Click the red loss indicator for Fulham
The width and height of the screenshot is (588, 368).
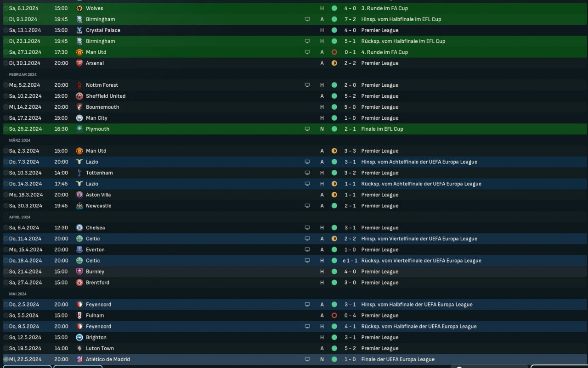334,316
